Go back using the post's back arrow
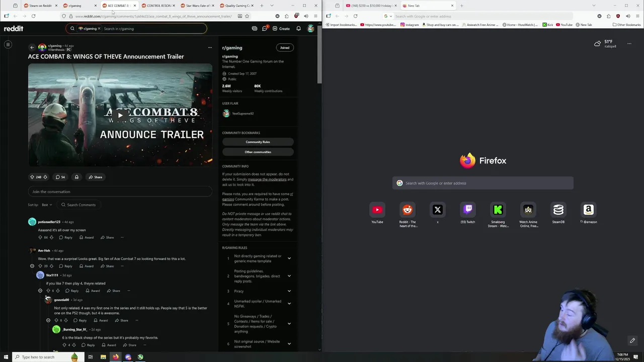Image resolution: width=644 pixels, height=362 pixels. pos(32,48)
